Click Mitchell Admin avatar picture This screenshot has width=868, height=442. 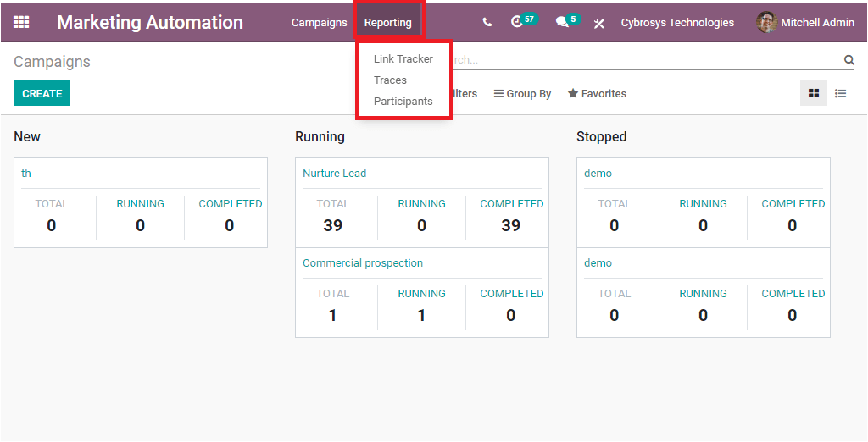[766, 23]
